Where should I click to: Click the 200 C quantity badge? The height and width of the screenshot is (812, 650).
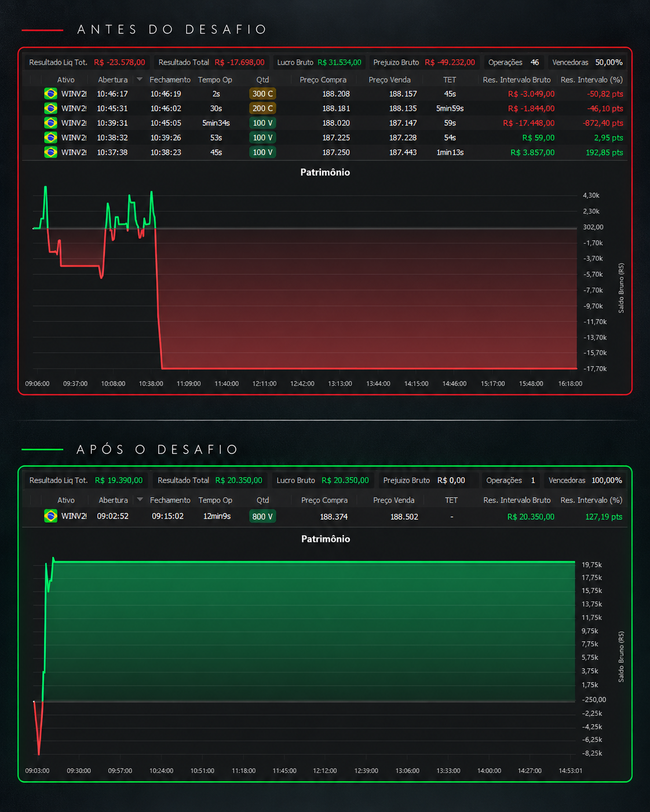[x=262, y=108]
